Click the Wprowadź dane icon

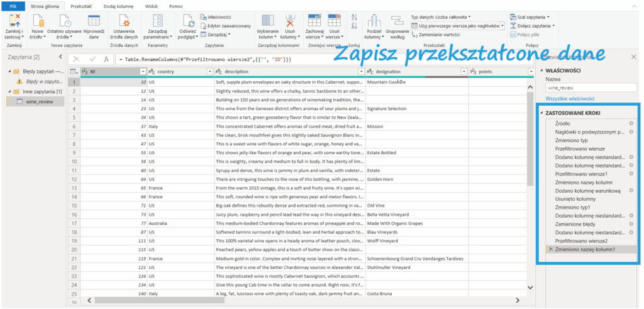[94, 20]
